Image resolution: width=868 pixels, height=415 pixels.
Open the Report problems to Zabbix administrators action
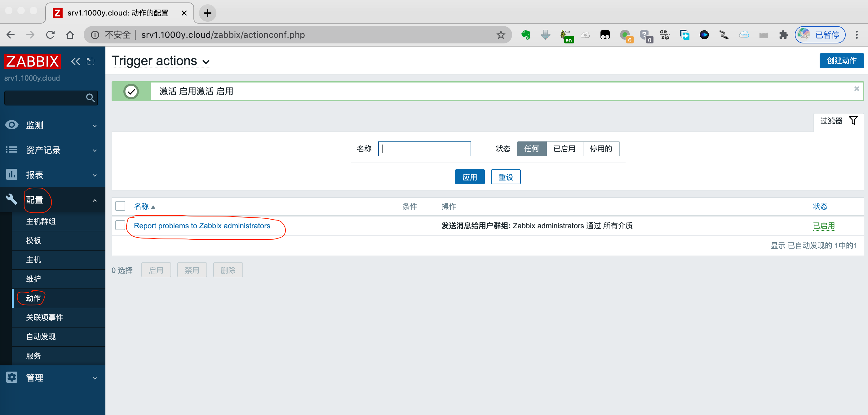pos(201,226)
